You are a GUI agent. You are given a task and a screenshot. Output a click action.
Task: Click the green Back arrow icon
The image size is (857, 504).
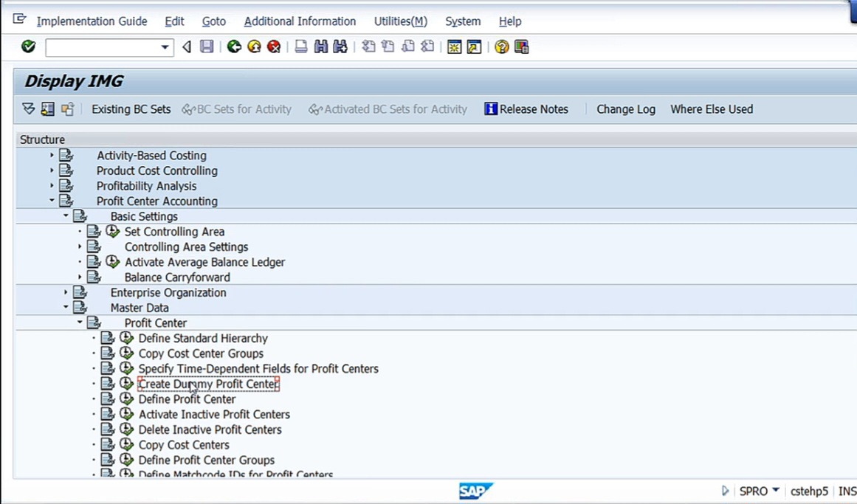pyautogui.click(x=234, y=47)
